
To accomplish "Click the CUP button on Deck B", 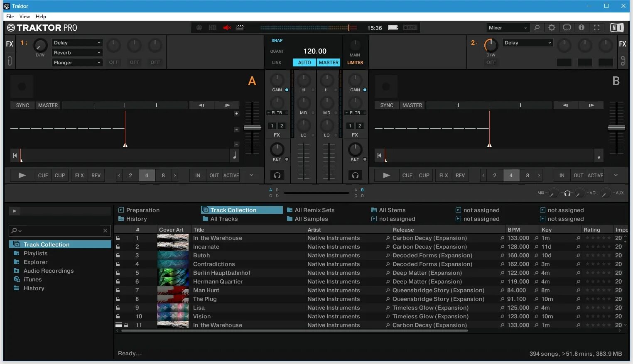I will click(x=424, y=175).
